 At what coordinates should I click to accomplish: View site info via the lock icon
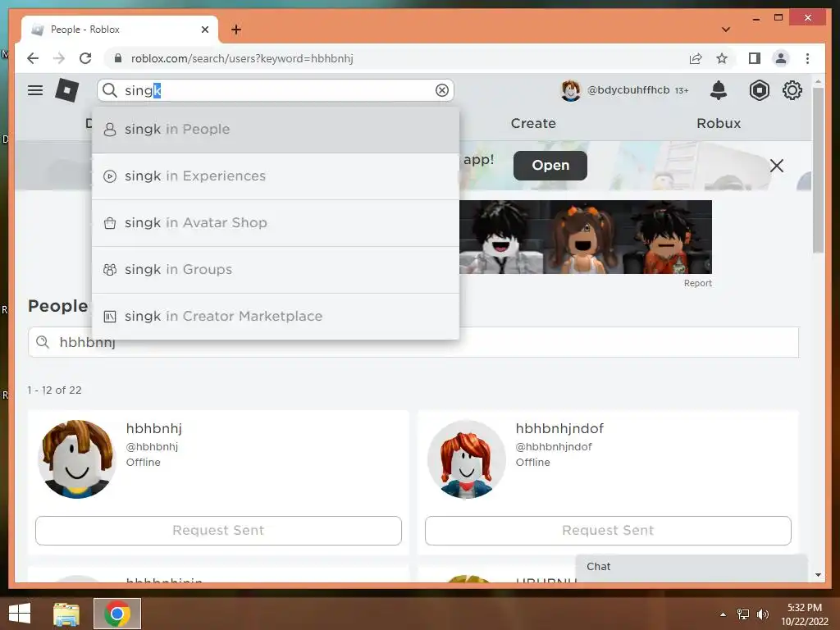click(118, 58)
